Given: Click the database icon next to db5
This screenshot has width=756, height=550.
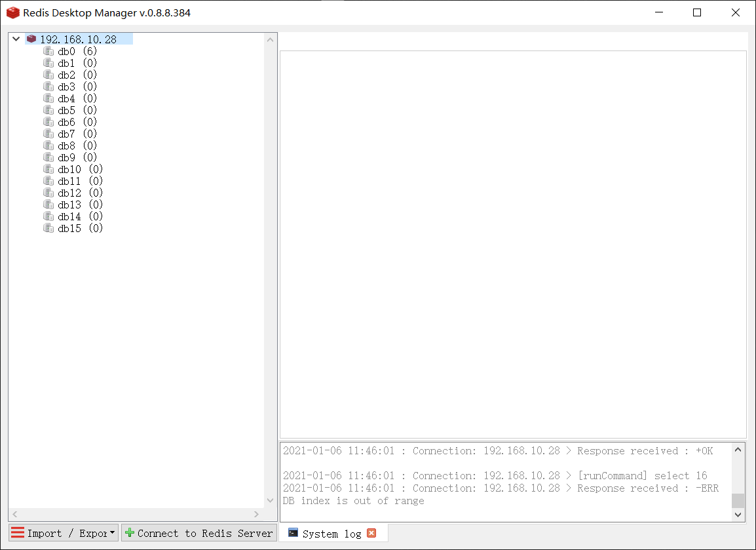Looking at the screenshot, I should pos(48,110).
